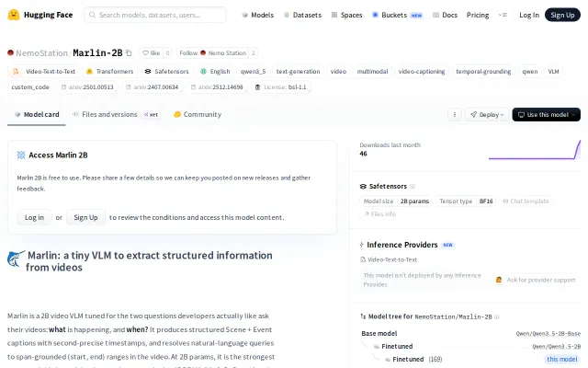588x368 pixels.
Task: Select the English language tag
Action: pyautogui.click(x=215, y=72)
